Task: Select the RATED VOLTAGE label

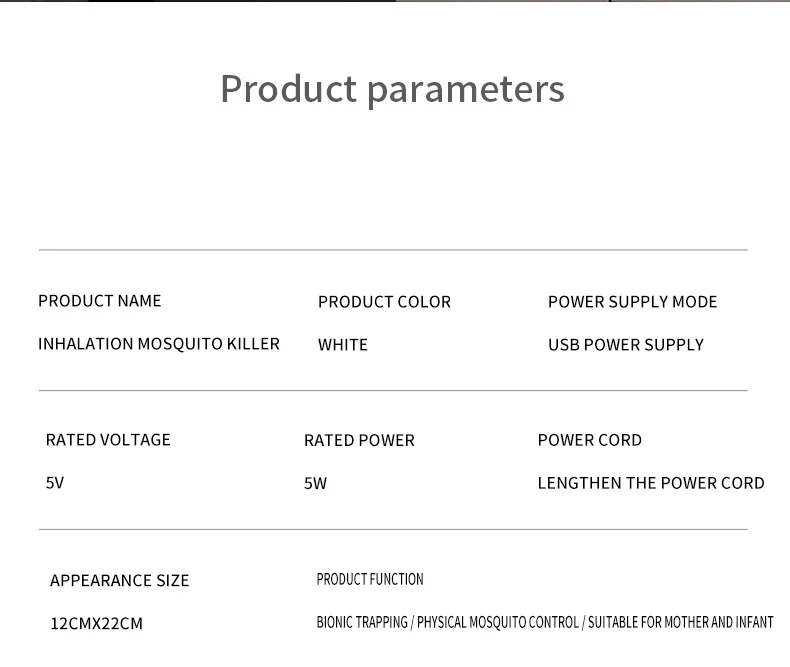Action: (108, 440)
